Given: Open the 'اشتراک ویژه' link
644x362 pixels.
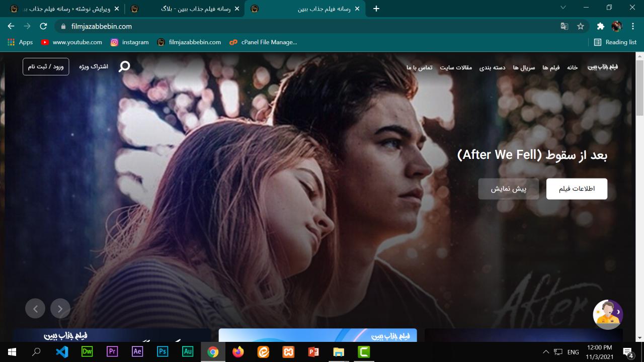Looking at the screenshot, I should pyautogui.click(x=93, y=66).
